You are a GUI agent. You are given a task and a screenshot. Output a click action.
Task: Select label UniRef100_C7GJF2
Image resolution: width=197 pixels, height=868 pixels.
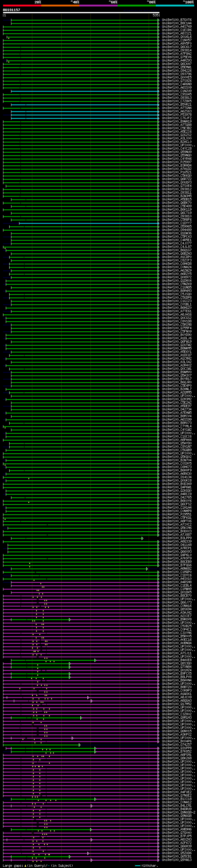tap(176, 118)
